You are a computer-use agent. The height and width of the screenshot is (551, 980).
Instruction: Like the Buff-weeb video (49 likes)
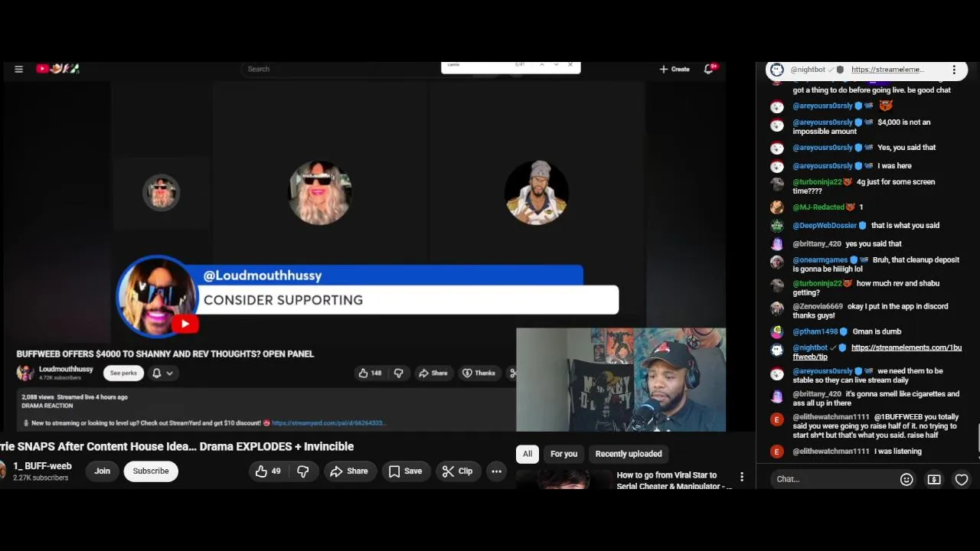point(268,471)
